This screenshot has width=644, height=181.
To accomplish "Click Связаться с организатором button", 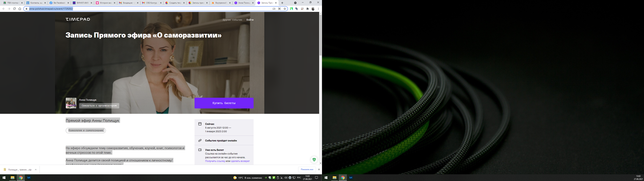I will (99, 106).
